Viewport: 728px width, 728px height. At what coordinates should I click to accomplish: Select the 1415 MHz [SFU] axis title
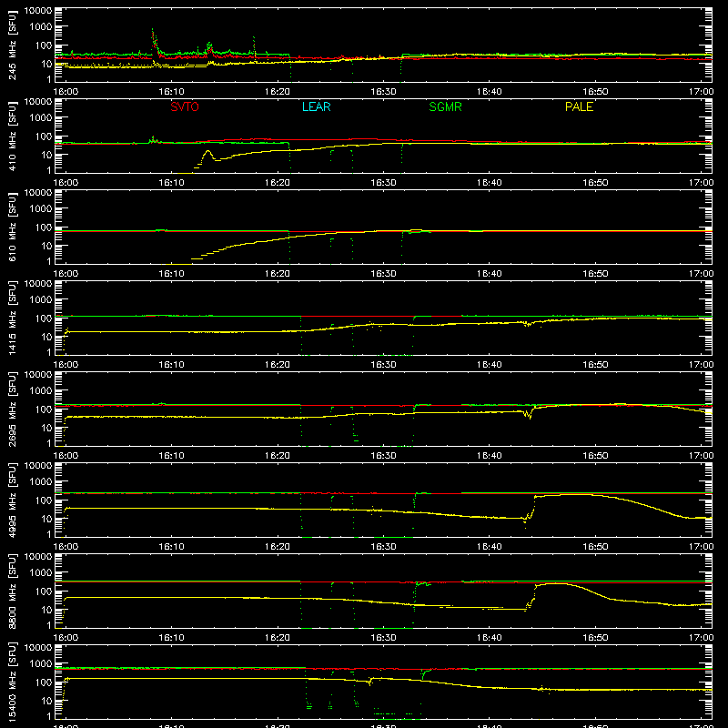(13, 318)
